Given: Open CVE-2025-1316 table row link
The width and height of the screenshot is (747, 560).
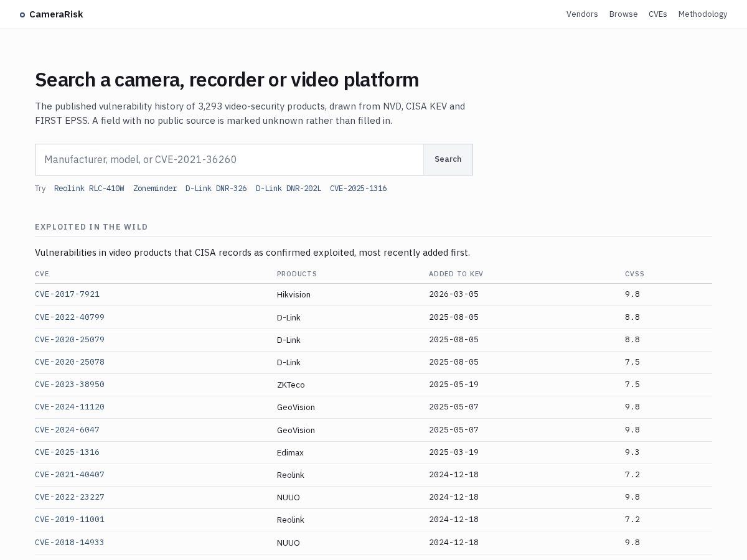Looking at the screenshot, I should point(67,452).
